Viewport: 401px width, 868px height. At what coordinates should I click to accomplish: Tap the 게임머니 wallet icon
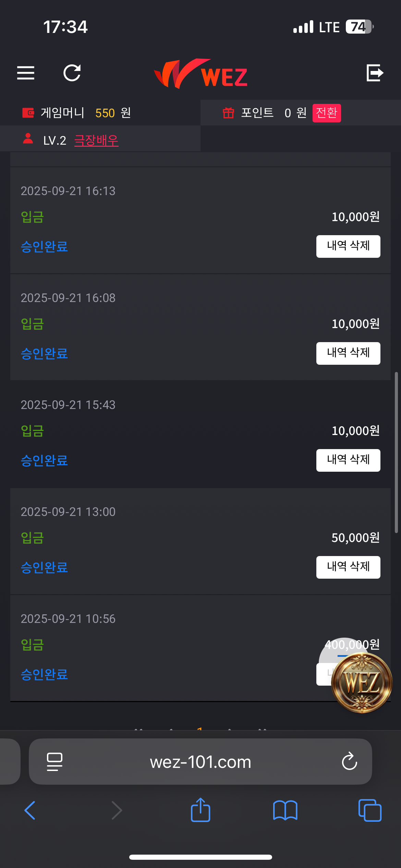tap(28, 112)
